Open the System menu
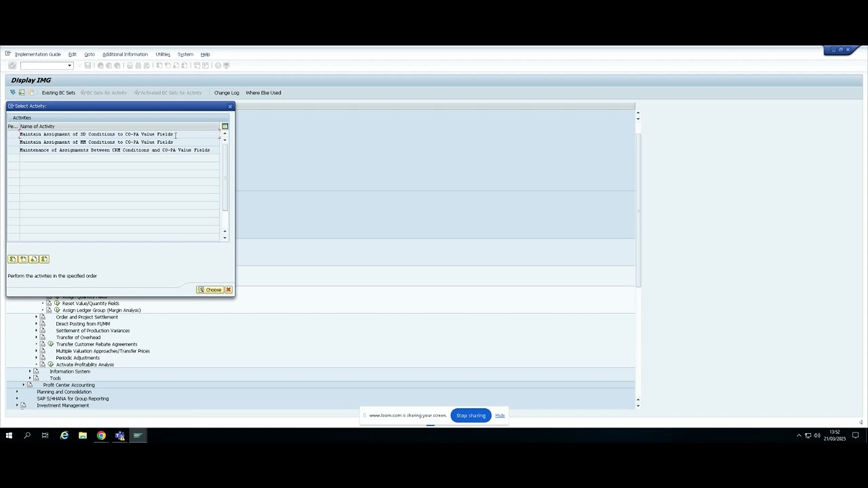The height and width of the screenshot is (488, 868). [185, 54]
